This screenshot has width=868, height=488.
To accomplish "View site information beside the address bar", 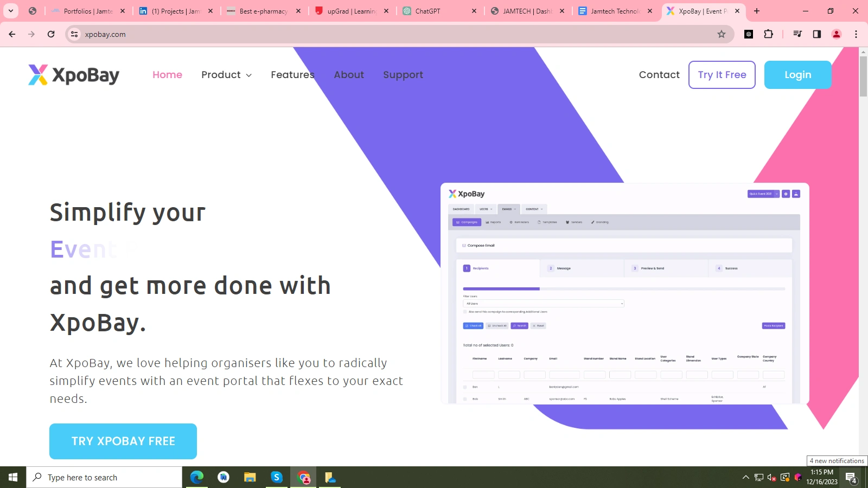I will click(74, 34).
